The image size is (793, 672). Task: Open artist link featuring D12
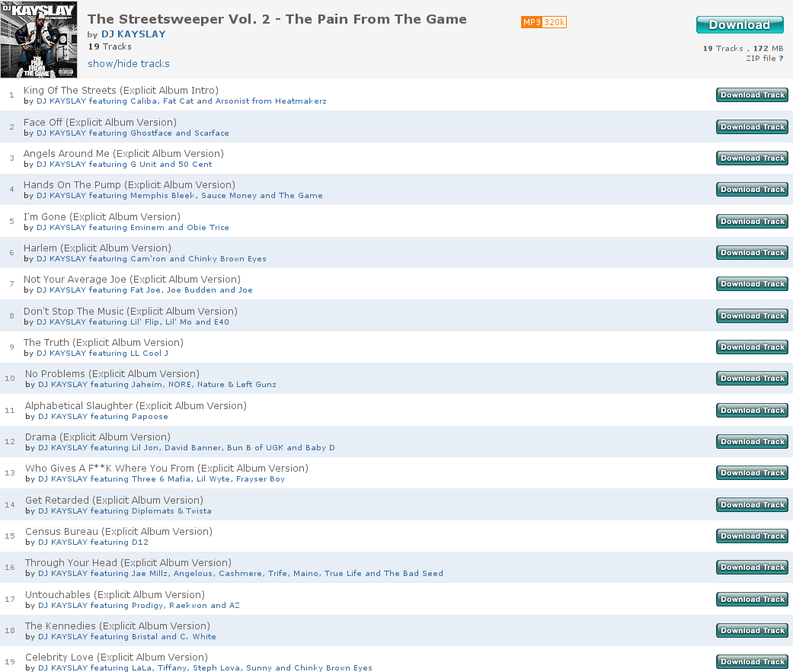[x=93, y=542]
